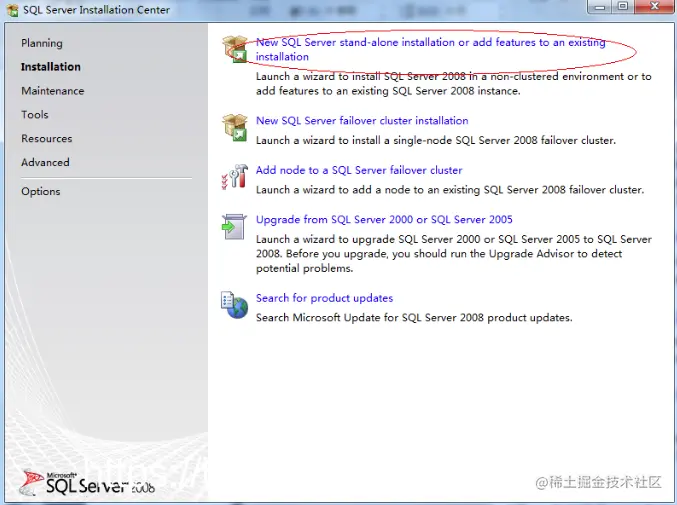Click text 'Launch a wizard to upgrade SQL Server 2000'
This screenshot has height=505, width=677.
[x=368, y=239]
